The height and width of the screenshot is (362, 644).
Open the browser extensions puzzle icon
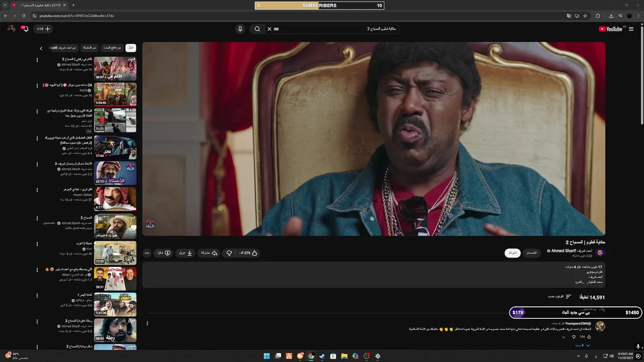tap(598, 16)
